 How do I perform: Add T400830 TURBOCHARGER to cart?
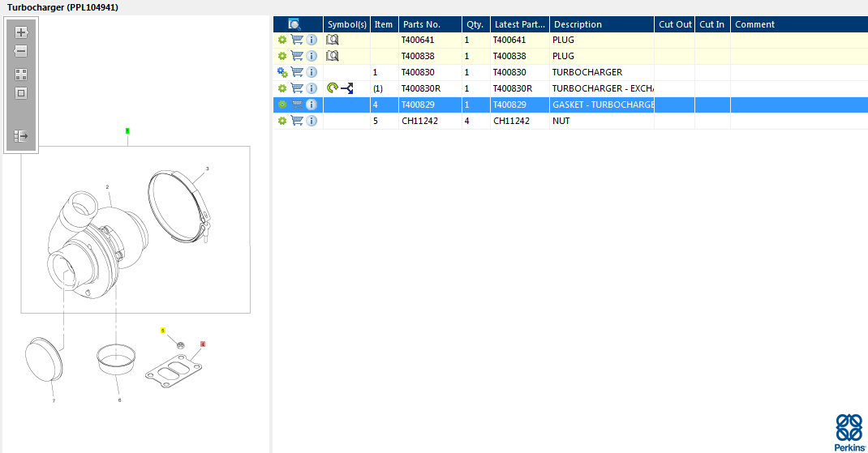[x=297, y=72]
